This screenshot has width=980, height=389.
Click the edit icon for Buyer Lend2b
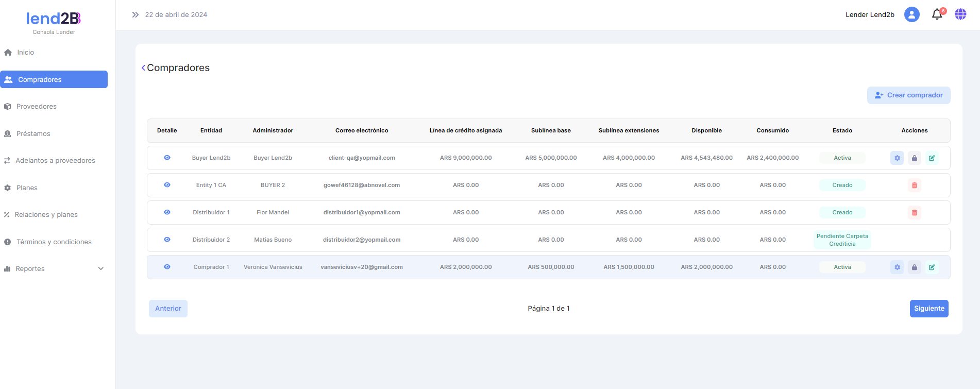coord(932,158)
